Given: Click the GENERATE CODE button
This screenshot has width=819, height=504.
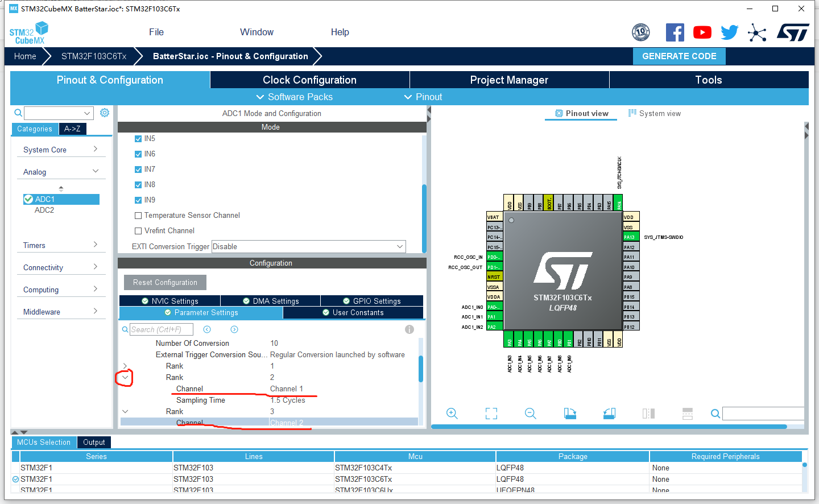Looking at the screenshot, I should (x=679, y=56).
